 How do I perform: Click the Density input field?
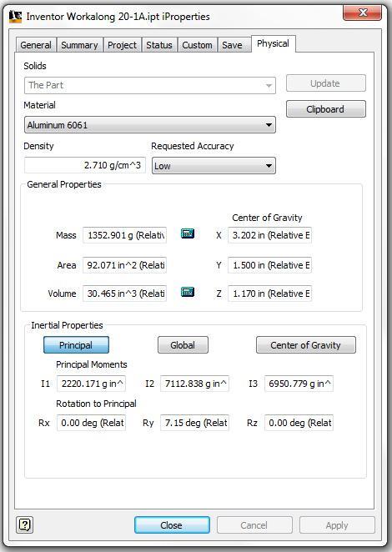(85, 165)
